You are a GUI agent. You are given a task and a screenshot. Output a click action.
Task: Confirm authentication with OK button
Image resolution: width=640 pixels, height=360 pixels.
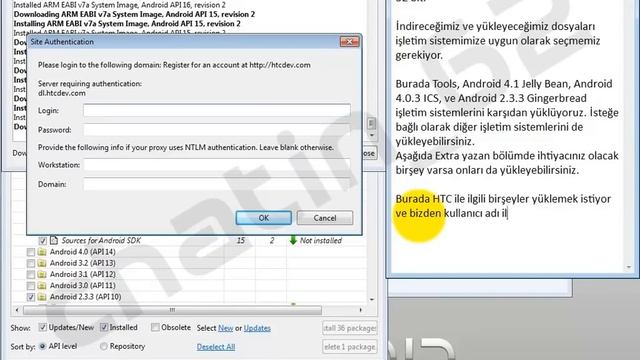click(x=264, y=218)
